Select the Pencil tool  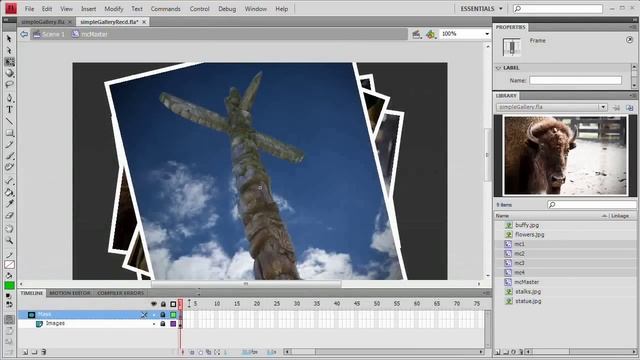click(x=9, y=144)
